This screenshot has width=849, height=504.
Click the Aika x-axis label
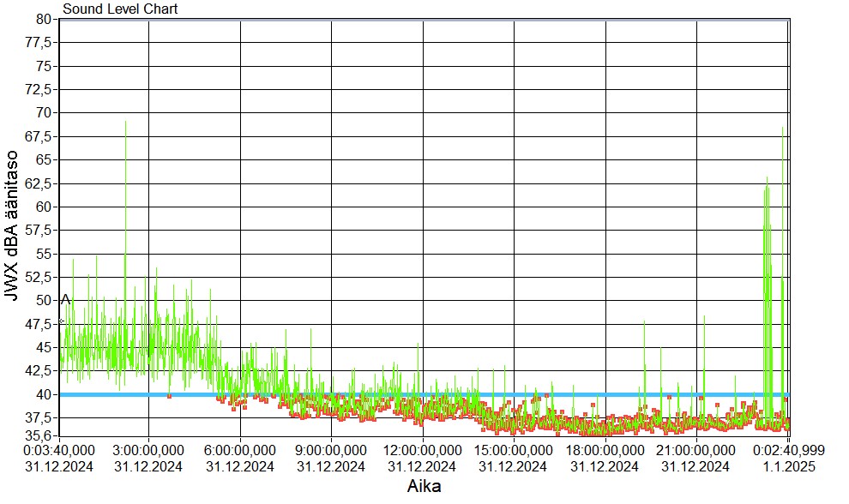point(426,486)
